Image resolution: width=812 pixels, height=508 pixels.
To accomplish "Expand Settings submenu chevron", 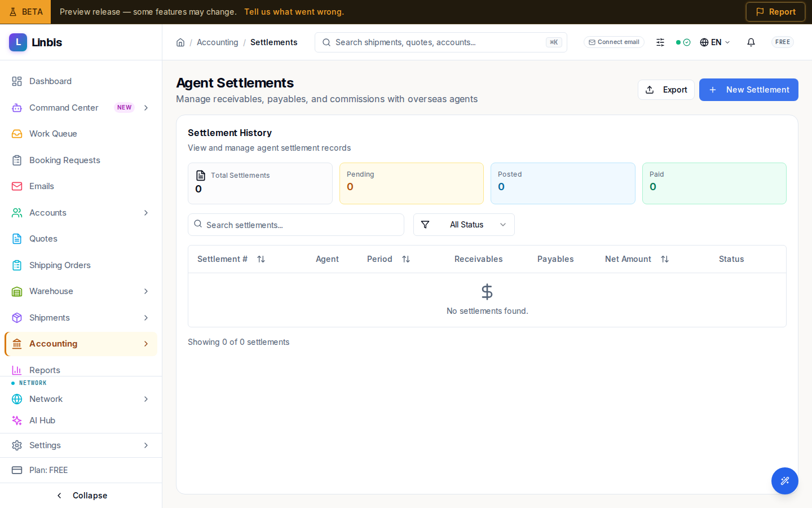I will pyautogui.click(x=146, y=445).
